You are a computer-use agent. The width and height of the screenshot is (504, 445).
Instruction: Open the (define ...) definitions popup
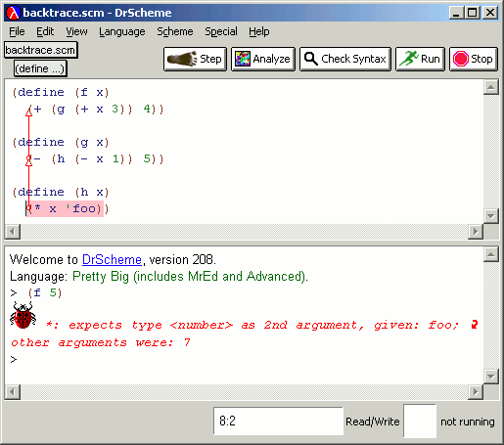pos(40,68)
